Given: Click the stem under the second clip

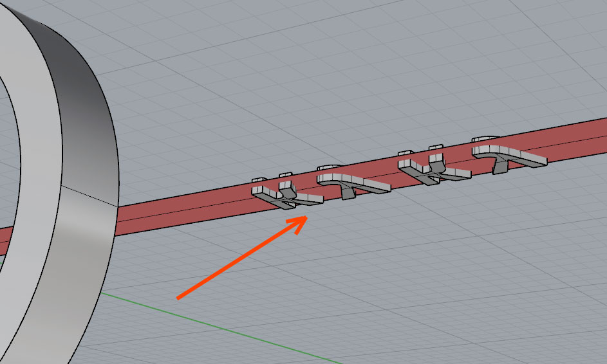Looking at the screenshot, I should tap(348, 192).
